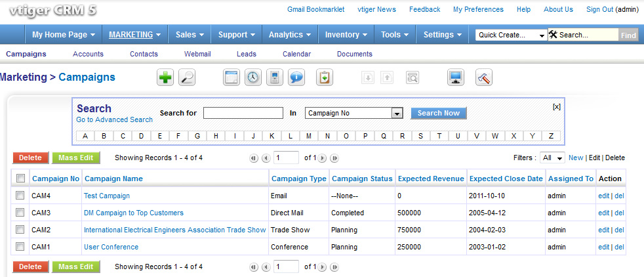The width and height of the screenshot is (644, 277).
Task: Click the green plus Create Campaign icon
Action: point(165,77)
